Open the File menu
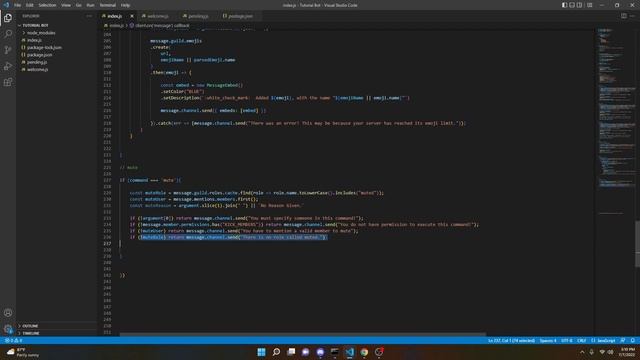Viewport: 640px width, 360px height. [x=18, y=5]
